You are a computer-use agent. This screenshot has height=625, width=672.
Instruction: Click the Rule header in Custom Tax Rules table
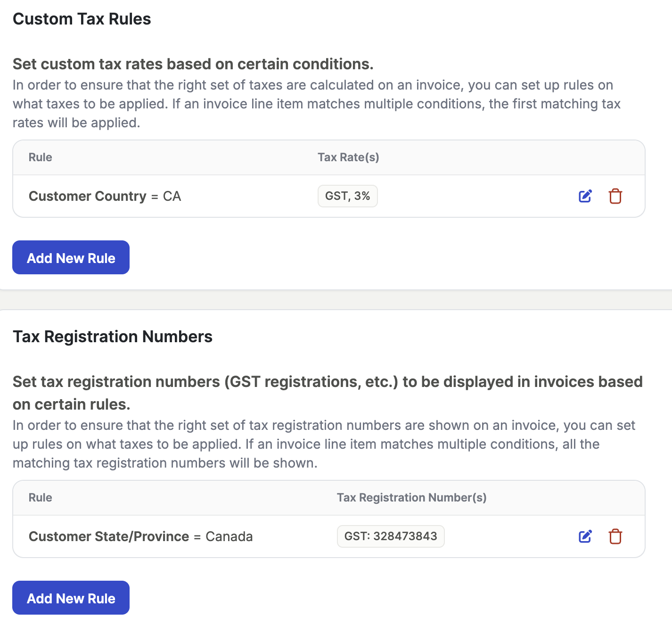(41, 157)
